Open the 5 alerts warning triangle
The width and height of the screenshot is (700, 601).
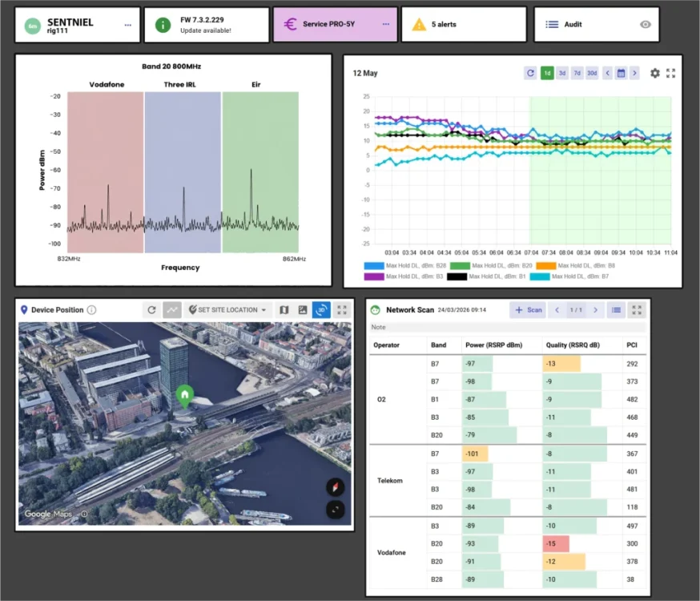pyautogui.click(x=419, y=25)
